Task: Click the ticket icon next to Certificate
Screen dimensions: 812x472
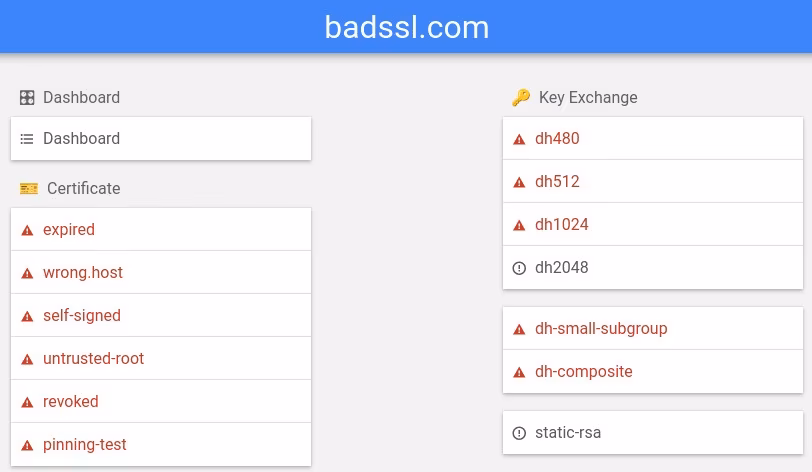Action: point(29,189)
